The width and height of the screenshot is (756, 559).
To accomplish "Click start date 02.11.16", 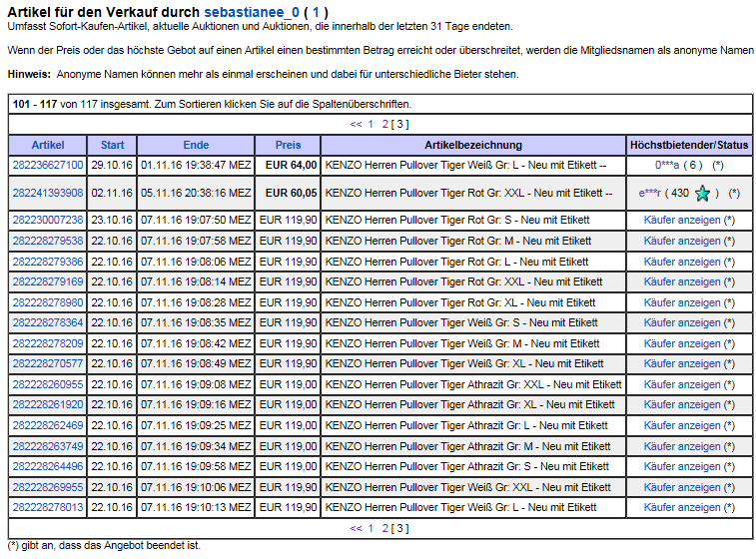I will tap(112, 194).
